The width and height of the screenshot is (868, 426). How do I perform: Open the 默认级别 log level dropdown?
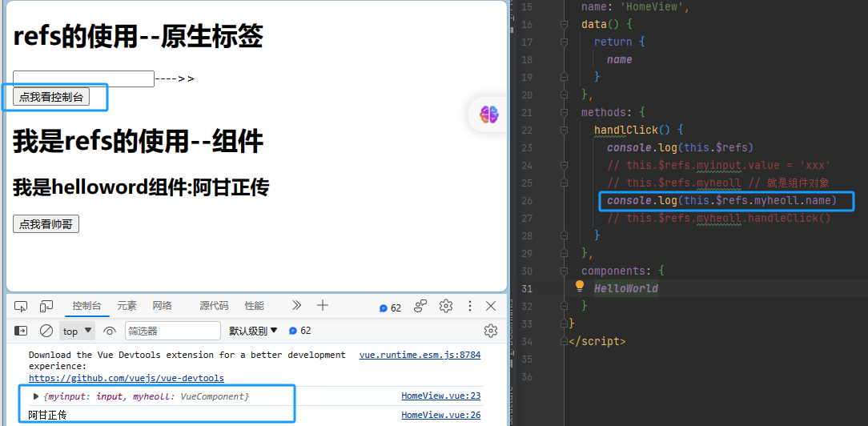pos(253,331)
